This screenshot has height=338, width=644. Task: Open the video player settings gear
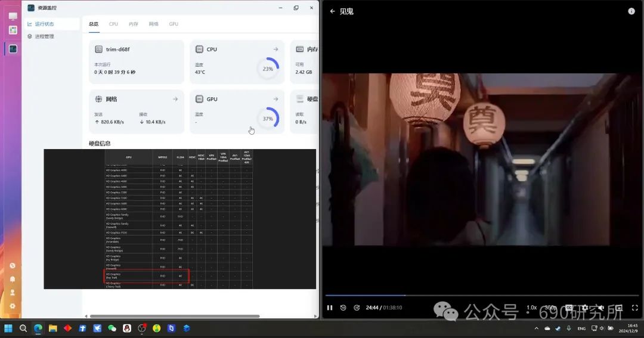[585, 307]
